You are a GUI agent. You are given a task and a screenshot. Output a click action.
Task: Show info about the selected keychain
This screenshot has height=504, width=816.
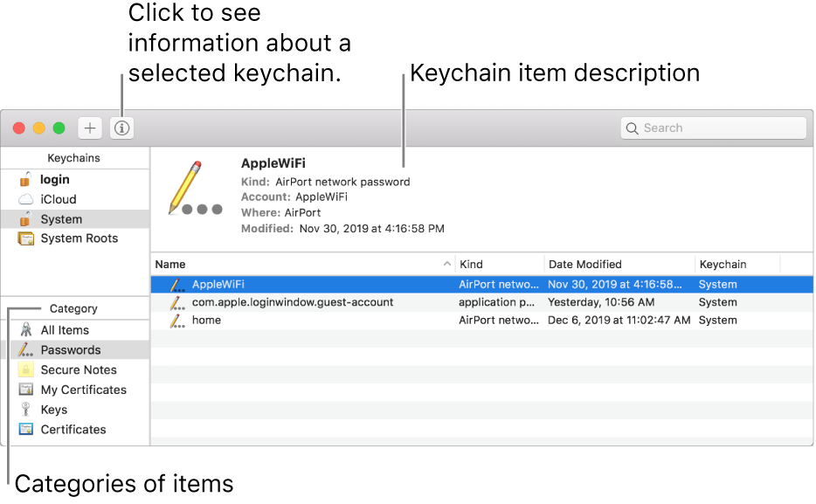[121, 128]
